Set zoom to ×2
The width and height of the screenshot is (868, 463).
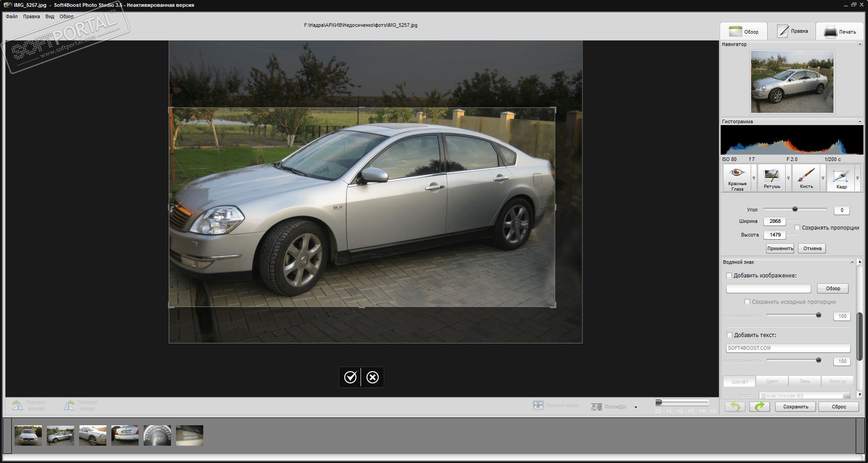[680, 411]
